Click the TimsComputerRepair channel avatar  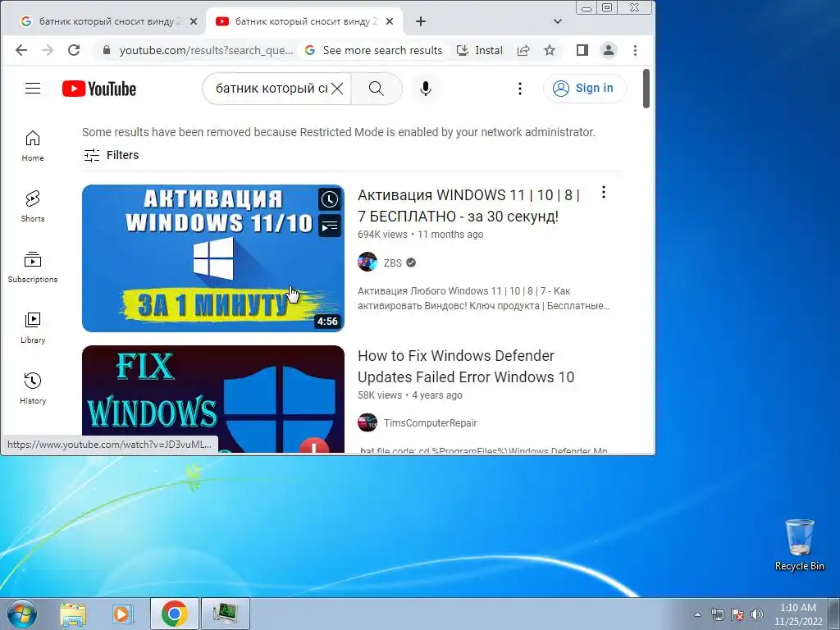click(367, 422)
